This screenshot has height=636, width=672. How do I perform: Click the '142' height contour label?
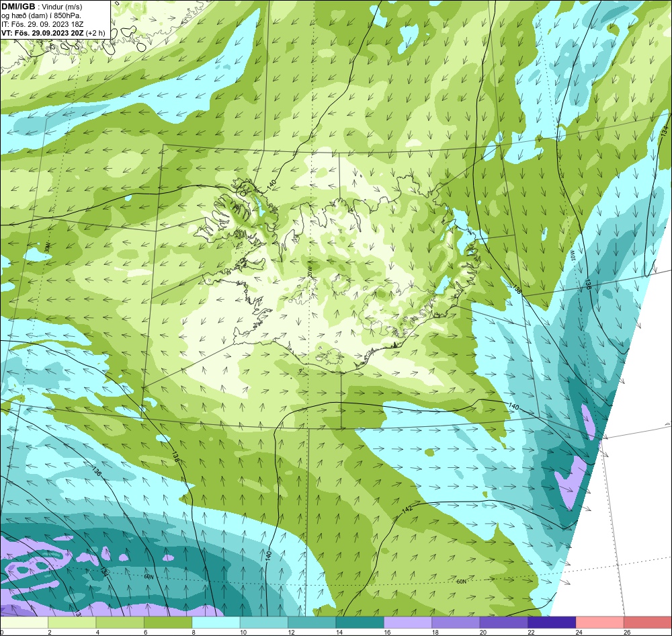point(407,509)
